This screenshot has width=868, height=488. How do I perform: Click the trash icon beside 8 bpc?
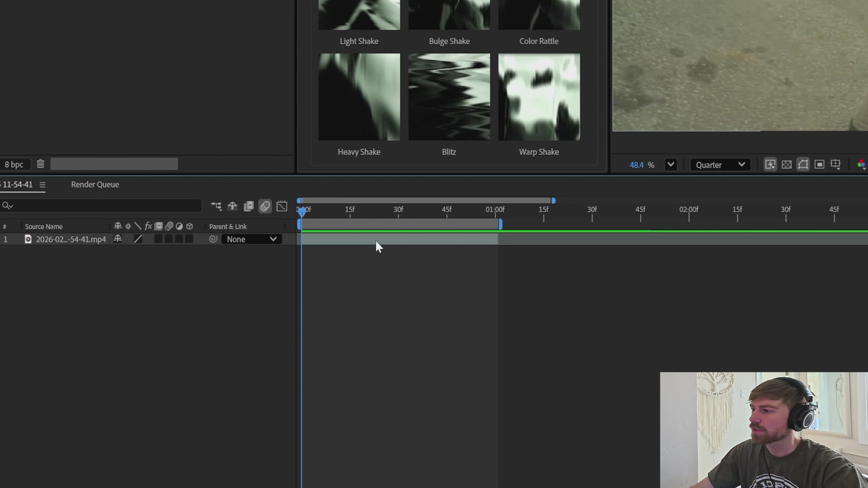pos(41,164)
